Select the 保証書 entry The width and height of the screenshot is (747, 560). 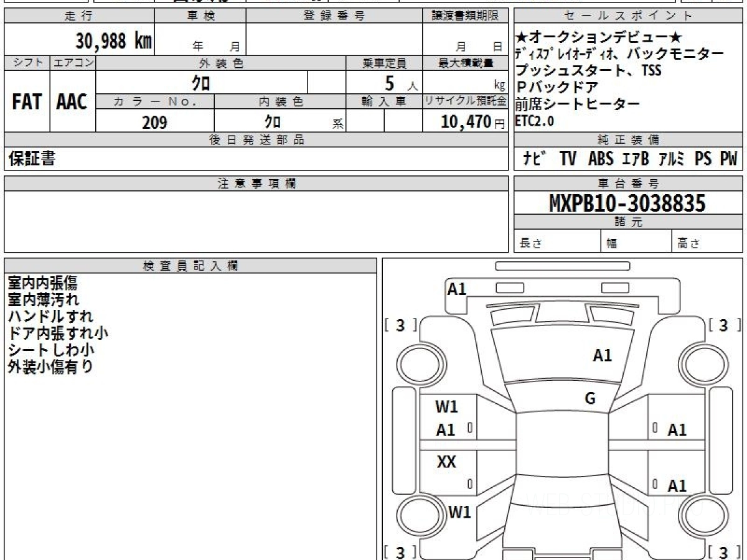(32, 159)
